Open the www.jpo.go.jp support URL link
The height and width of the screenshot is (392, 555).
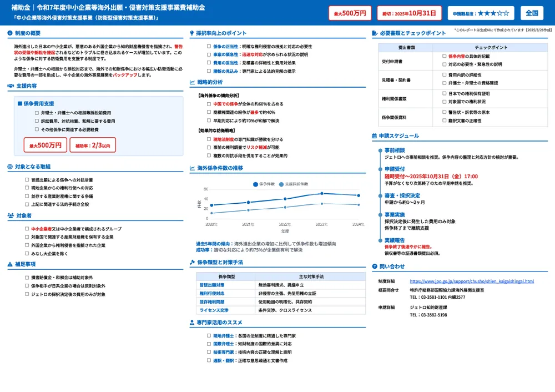(472, 281)
